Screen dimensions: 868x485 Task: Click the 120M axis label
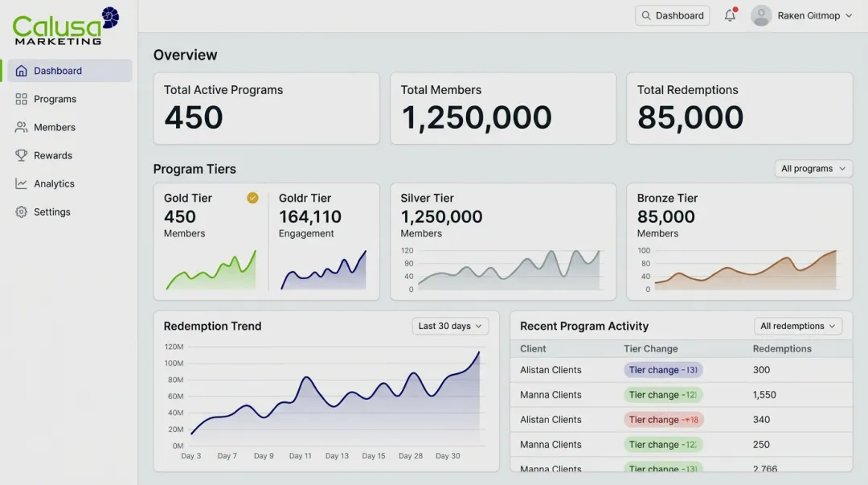pyautogui.click(x=174, y=347)
